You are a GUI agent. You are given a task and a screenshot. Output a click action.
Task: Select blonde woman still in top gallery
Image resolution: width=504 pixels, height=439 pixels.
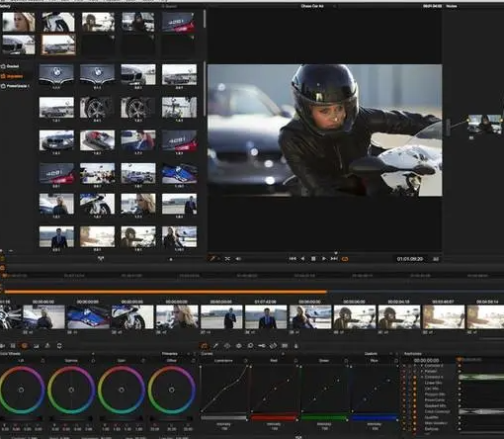(x=19, y=22)
